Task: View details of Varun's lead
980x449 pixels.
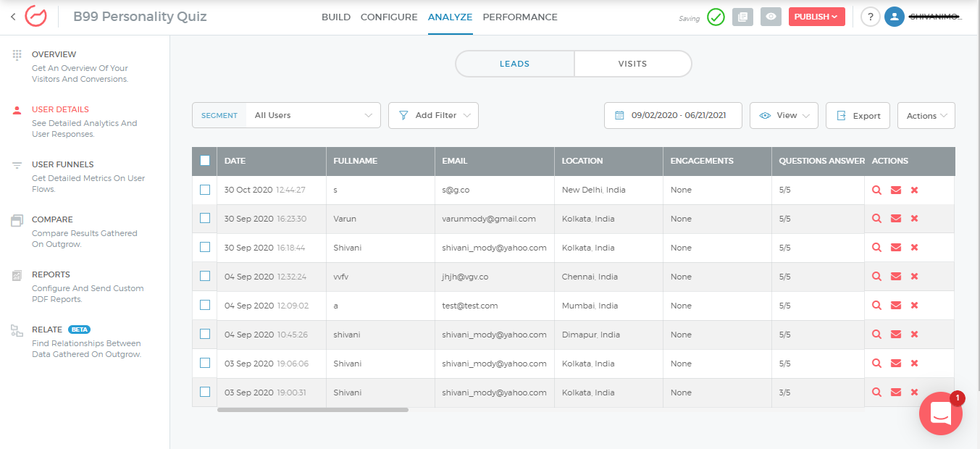Action: [876, 219]
